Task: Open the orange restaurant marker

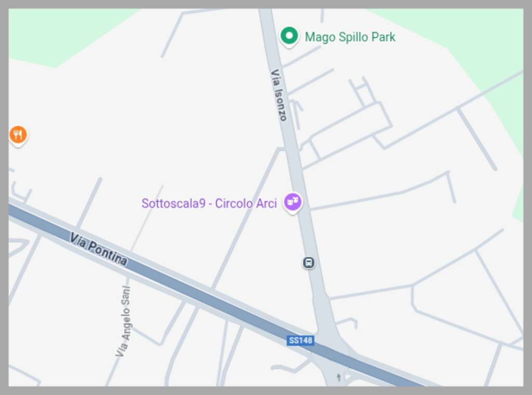Action: pos(18,135)
